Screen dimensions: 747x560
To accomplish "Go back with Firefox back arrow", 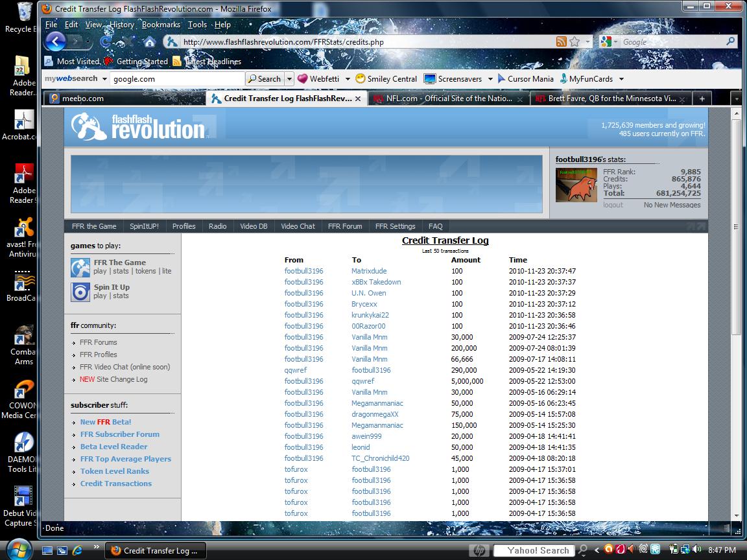I will tap(55, 42).
